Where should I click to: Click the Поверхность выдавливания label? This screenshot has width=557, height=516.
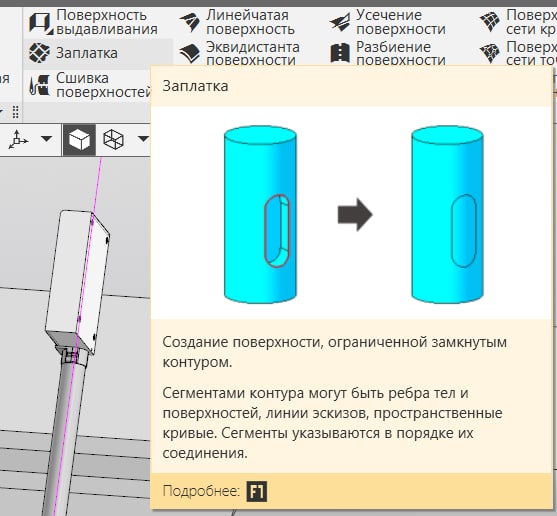click(107, 22)
